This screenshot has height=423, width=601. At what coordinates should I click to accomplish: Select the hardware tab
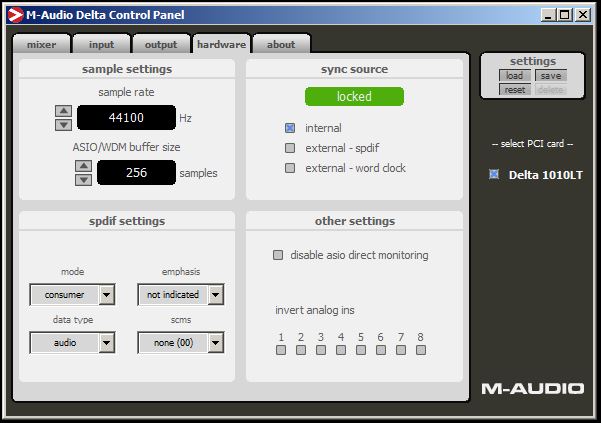[222, 44]
